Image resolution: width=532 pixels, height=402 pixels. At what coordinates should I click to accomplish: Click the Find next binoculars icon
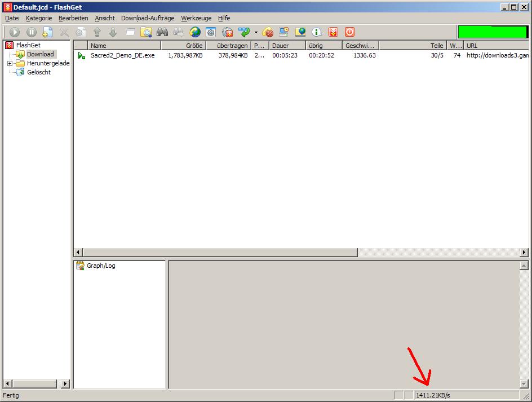point(179,32)
